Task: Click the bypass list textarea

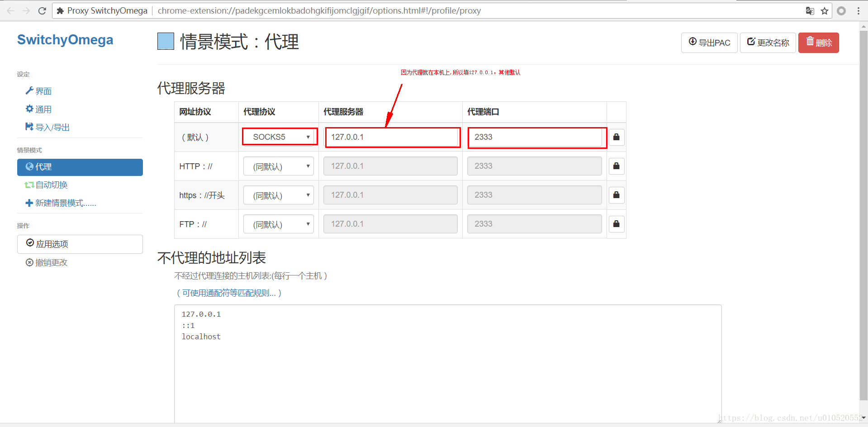Action: point(448,364)
